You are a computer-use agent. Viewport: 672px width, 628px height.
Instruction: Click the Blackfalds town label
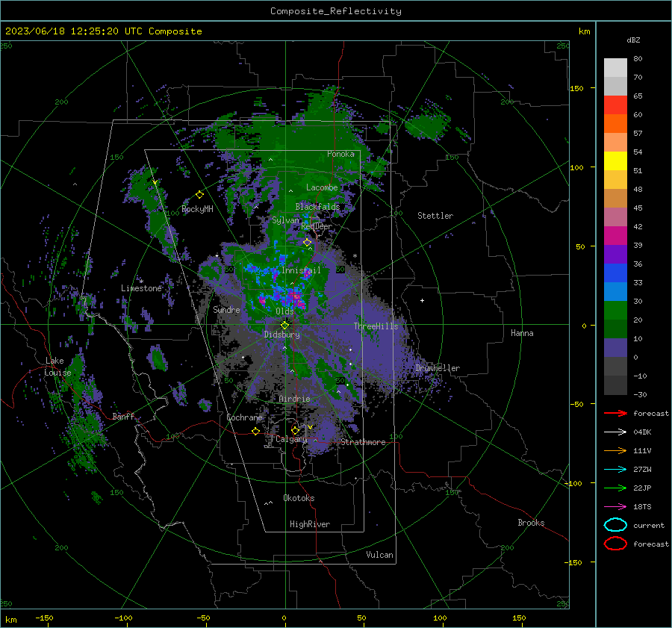(317, 207)
